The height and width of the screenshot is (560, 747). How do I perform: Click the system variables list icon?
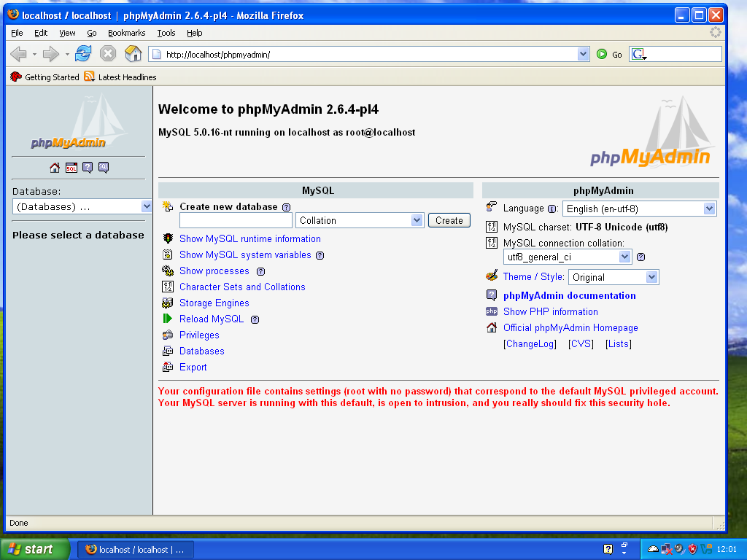(x=168, y=254)
